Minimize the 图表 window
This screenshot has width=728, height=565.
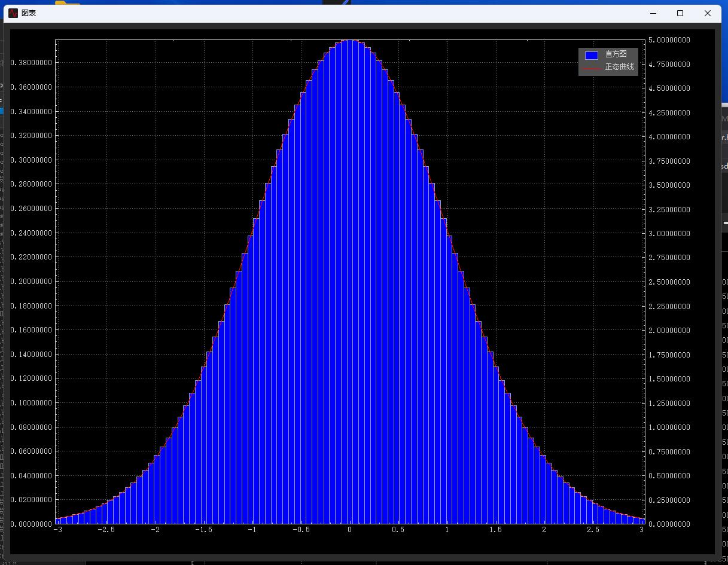[x=653, y=13]
